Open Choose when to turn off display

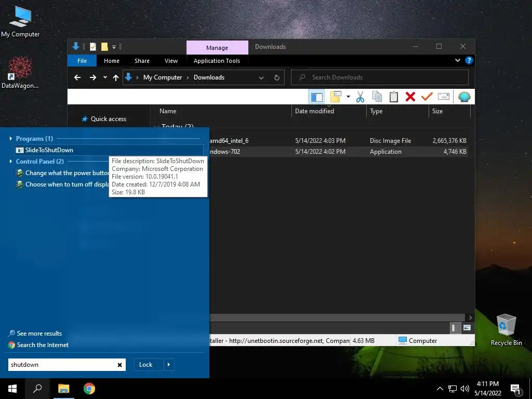click(x=63, y=184)
